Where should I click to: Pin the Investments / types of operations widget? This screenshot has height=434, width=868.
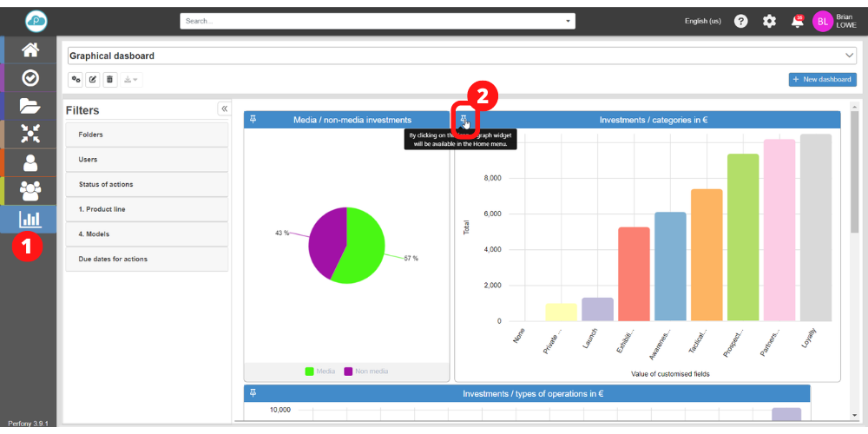pyautogui.click(x=253, y=393)
